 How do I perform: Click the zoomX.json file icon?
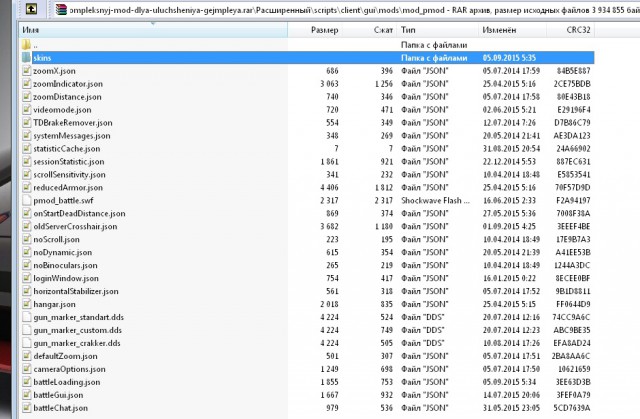pyautogui.click(x=27, y=71)
